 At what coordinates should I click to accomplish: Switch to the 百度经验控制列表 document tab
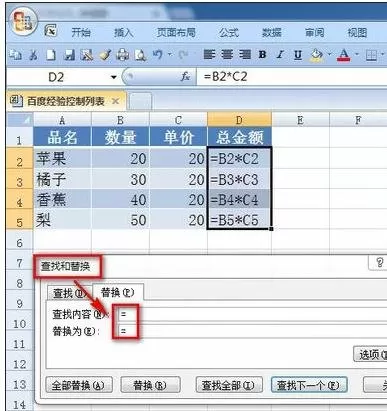tap(66, 101)
